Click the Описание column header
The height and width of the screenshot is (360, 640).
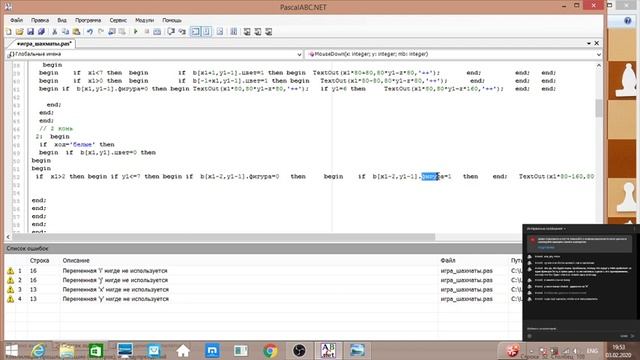76,260
